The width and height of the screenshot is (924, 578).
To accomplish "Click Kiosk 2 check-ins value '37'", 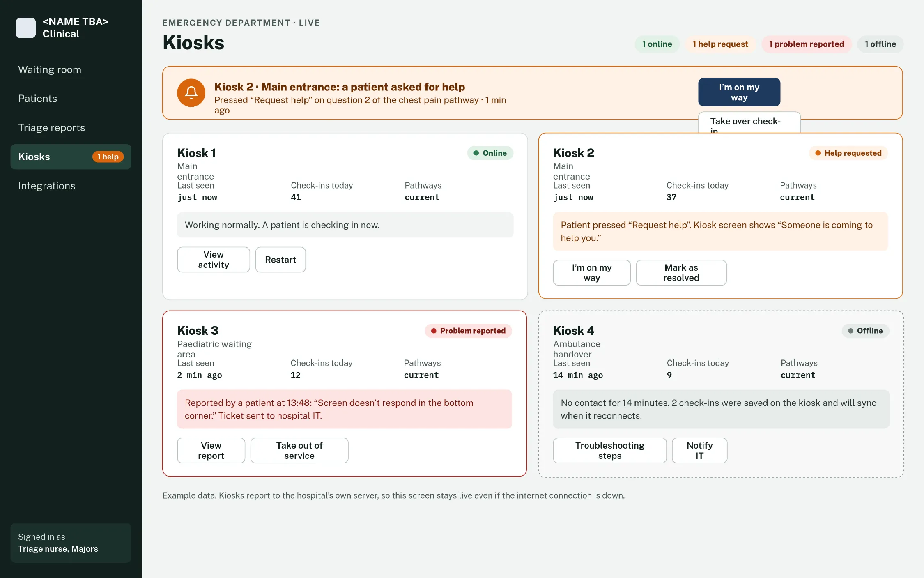I will point(671,198).
